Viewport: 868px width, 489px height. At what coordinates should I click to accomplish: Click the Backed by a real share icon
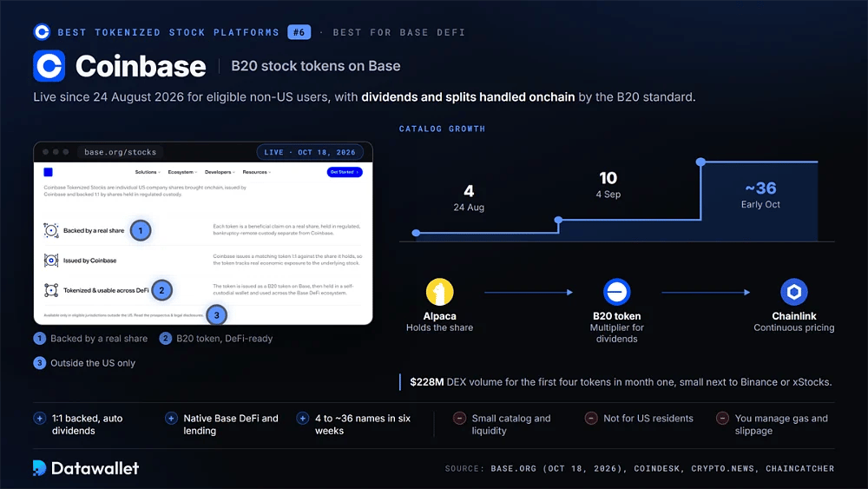point(51,230)
